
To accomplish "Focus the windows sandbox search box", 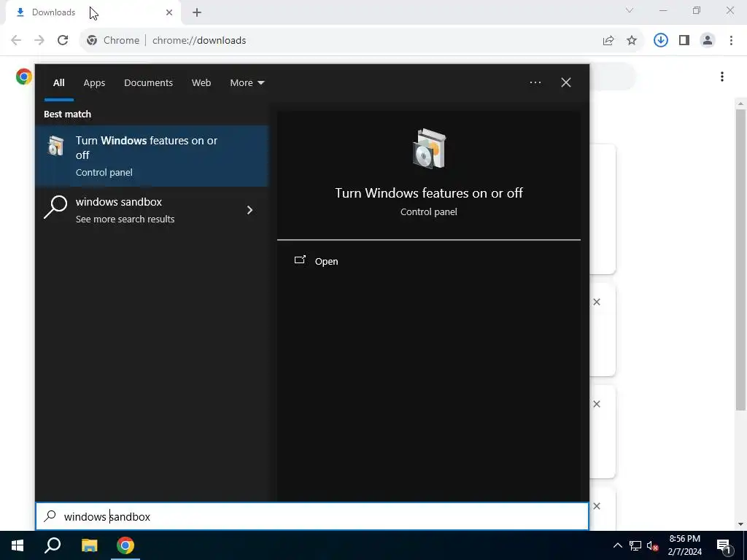I will tap(312, 516).
